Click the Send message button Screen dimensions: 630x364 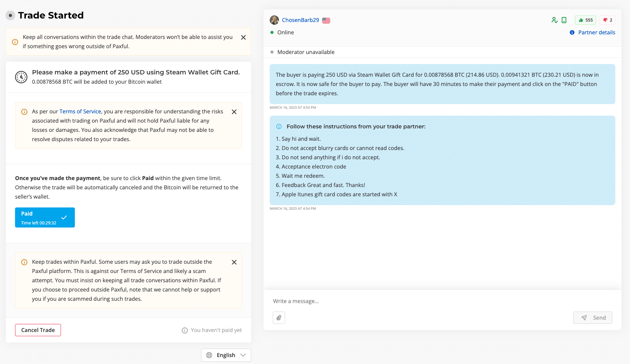(593, 318)
